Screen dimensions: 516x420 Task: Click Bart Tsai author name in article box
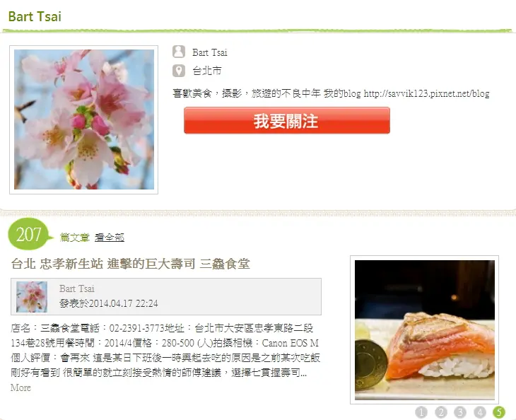point(77,288)
